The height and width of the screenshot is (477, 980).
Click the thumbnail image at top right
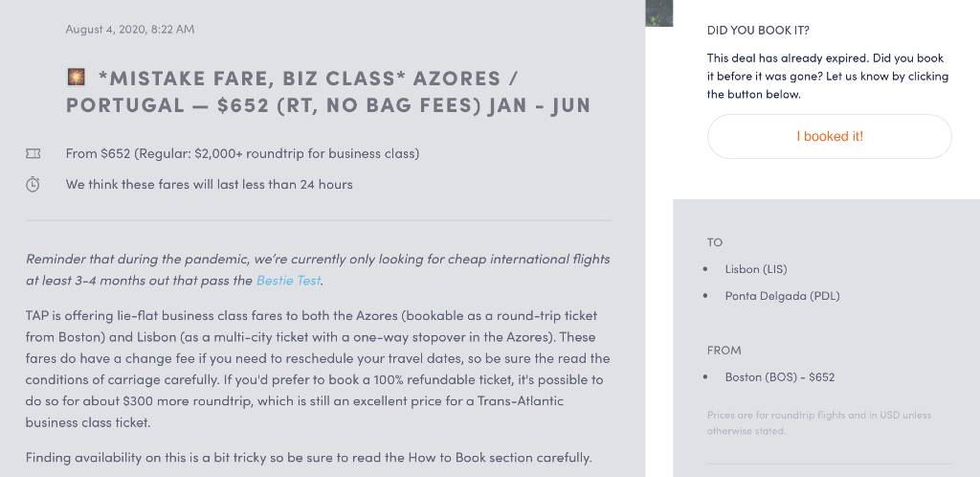pos(658,13)
